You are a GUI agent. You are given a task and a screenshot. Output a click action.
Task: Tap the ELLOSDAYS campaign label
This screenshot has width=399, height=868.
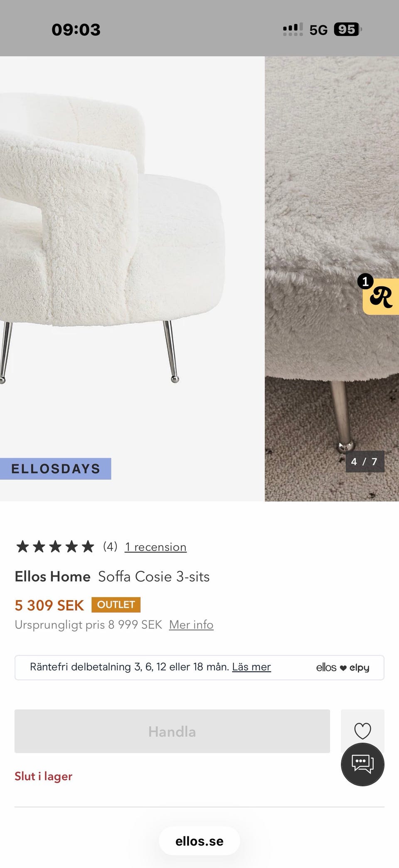(x=55, y=469)
